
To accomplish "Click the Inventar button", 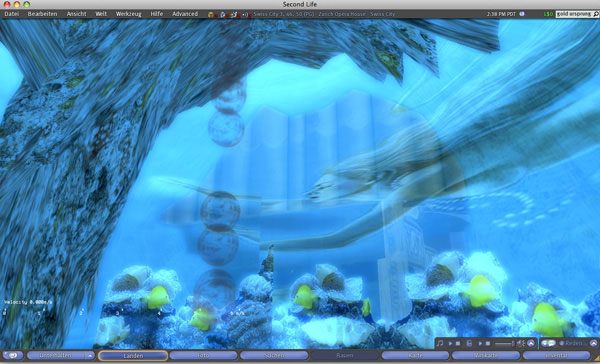I will [556, 356].
